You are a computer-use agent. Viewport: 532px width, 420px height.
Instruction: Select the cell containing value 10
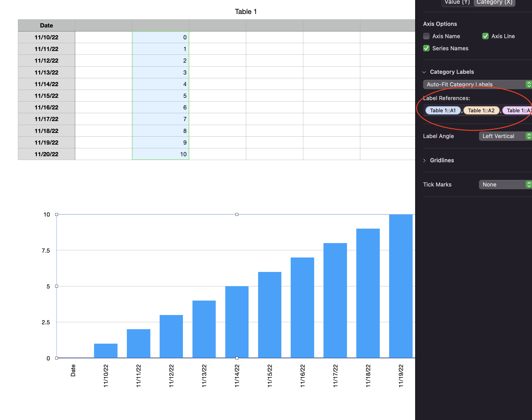click(x=161, y=154)
